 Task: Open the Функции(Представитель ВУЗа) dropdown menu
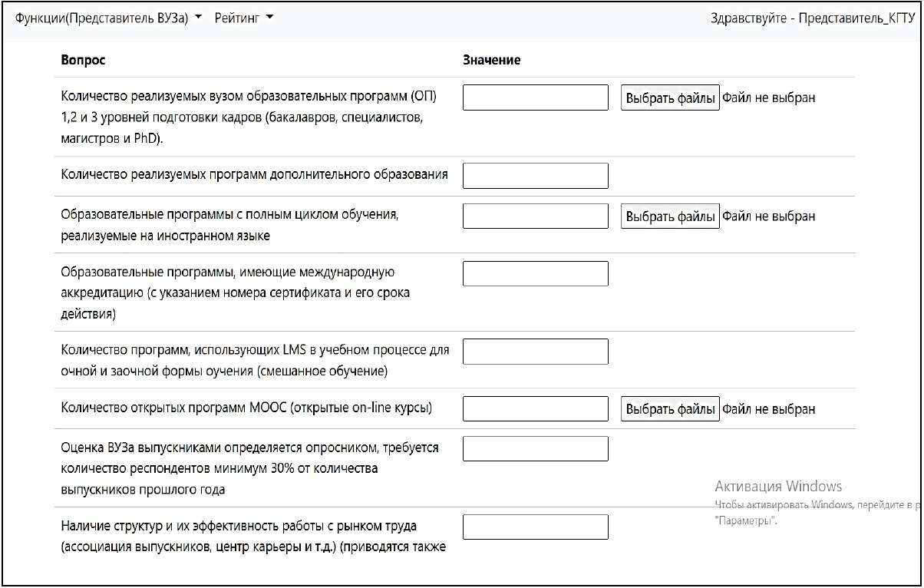pos(108,18)
